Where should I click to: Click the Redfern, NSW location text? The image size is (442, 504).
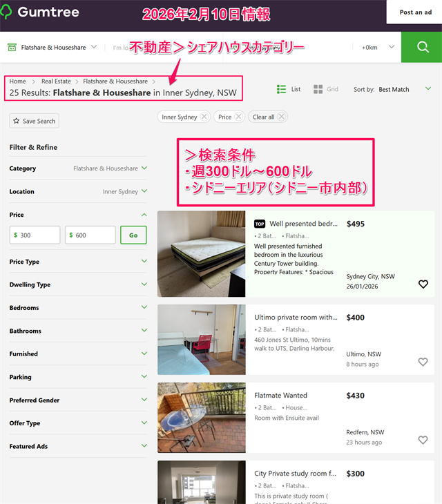365,432
